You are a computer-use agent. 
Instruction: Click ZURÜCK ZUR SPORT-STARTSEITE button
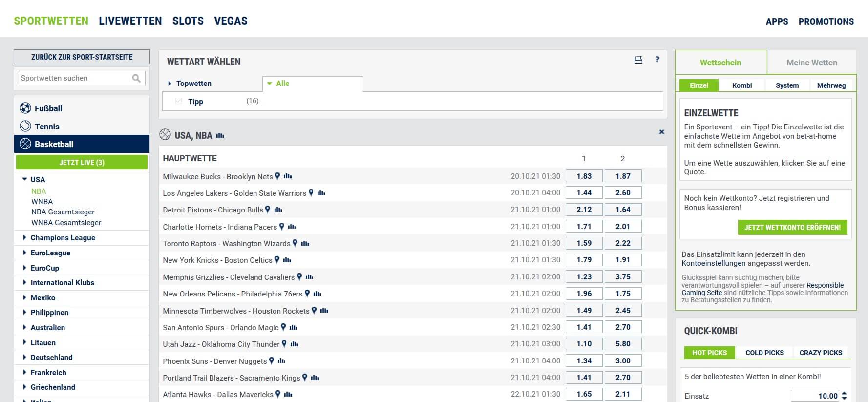pos(82,57)
